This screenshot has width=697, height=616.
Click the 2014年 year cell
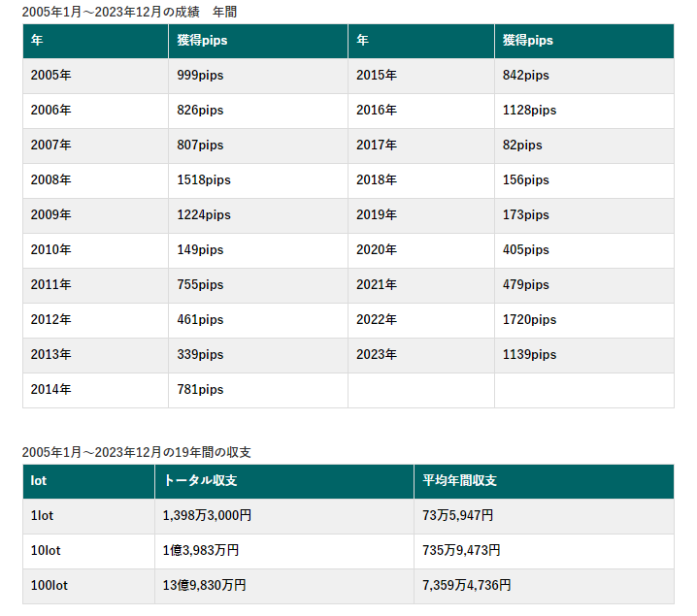point(51,390)
